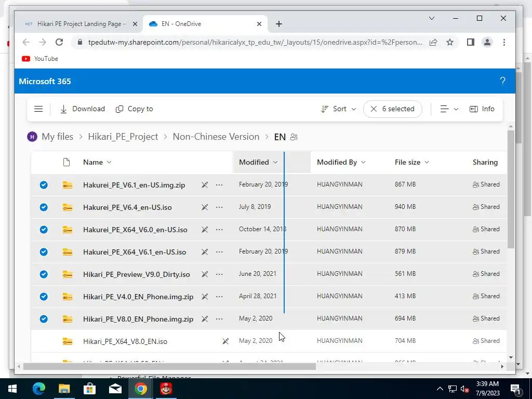Open Hakurei_PE_V6.1_en-US.img.zip file
Viewport: 532px width, 399px height.
pyautogui.click(x=134, y=185)
